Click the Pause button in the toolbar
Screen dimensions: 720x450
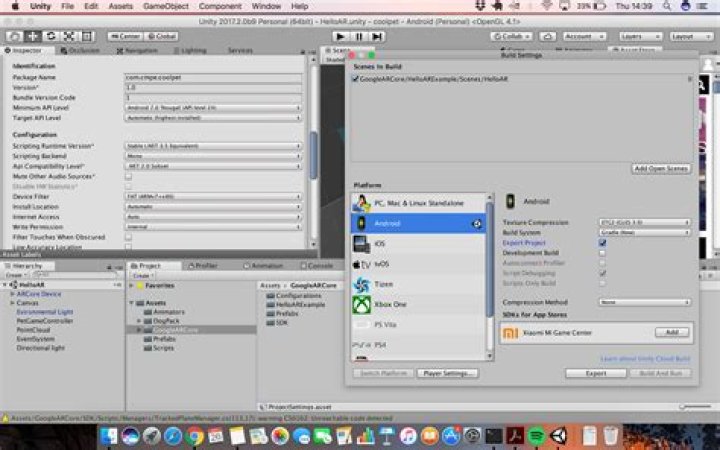[x=360, y=36]
